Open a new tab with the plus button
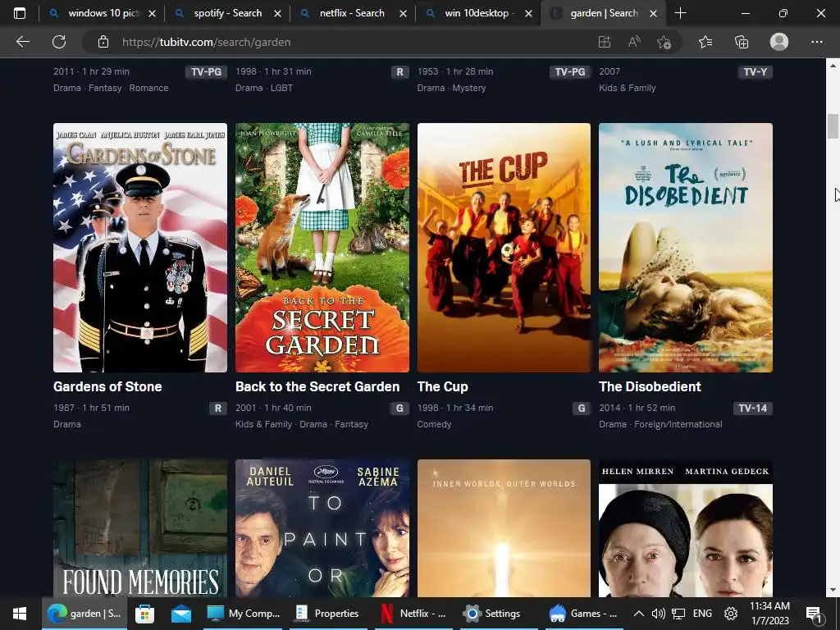Screen dimensions: 840x630 pos(680,13)
